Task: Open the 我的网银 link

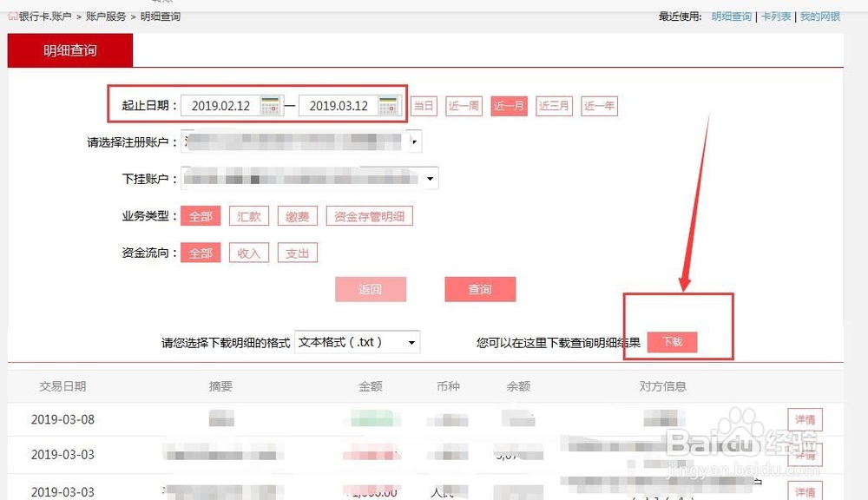Action: tap(820, 16)
